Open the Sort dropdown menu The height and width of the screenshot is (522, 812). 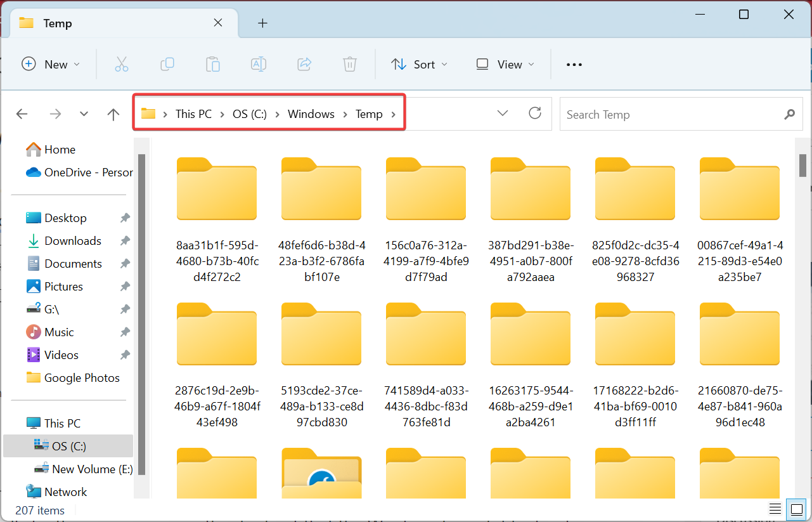pos(419,64)
